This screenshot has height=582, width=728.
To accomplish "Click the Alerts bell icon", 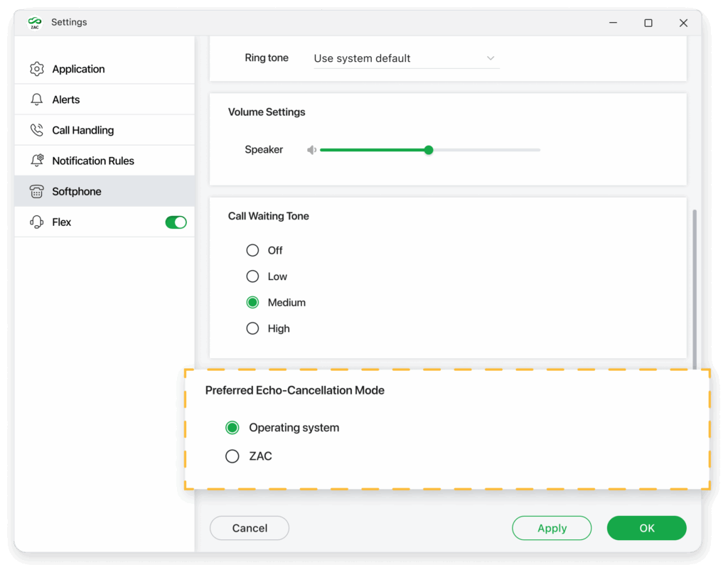I will pyautogui.click(x=36, y=99).
